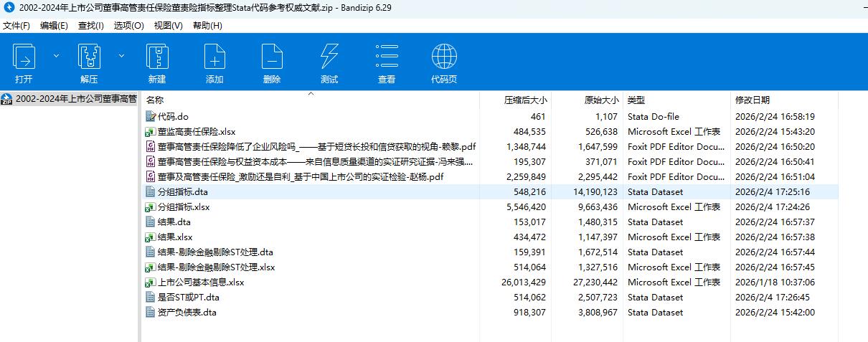The height and width of the screenshot is (342, 868).
Task: Open the dropdown arrow next to 解压
Action: coord(121,55)
